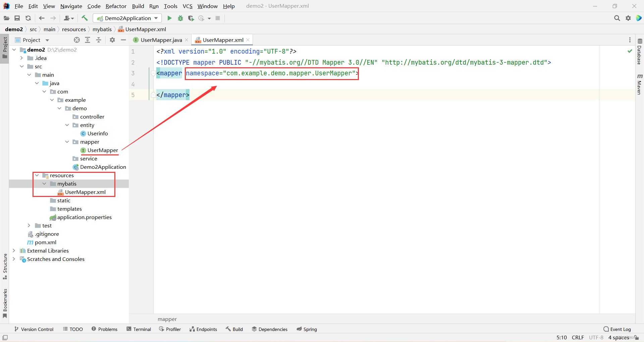
Task: Open the Problems tool window
Action: pos(104,329)
